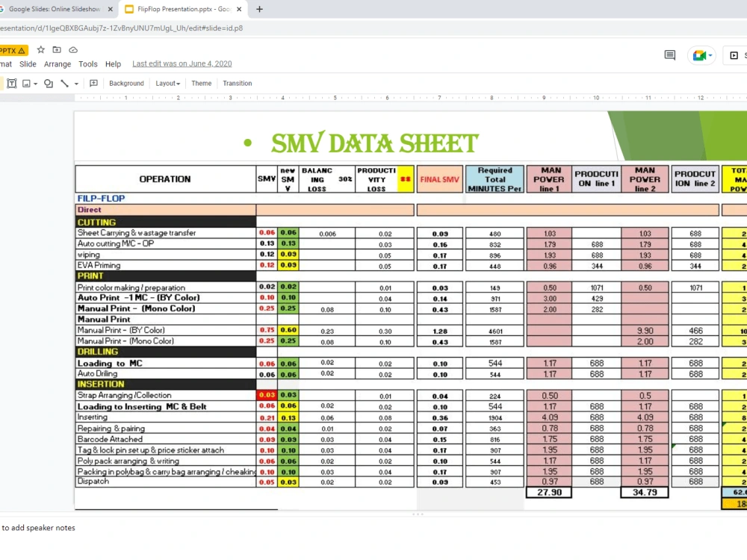
Task: Click the EVA Priming operation cell
Action: click(x=165, y=265)
